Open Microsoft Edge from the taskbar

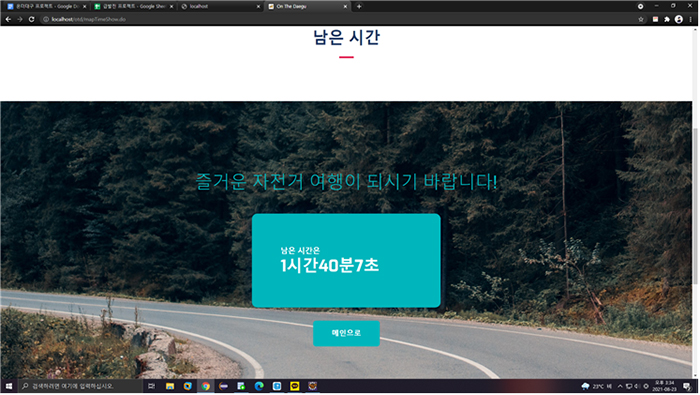pyautogui.click(x=259, y=386)
